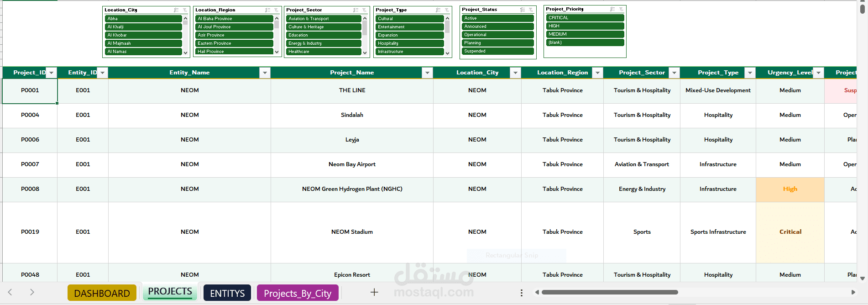Filter by HIGH project priority
868x305 pixels.
tap(585, 26)
